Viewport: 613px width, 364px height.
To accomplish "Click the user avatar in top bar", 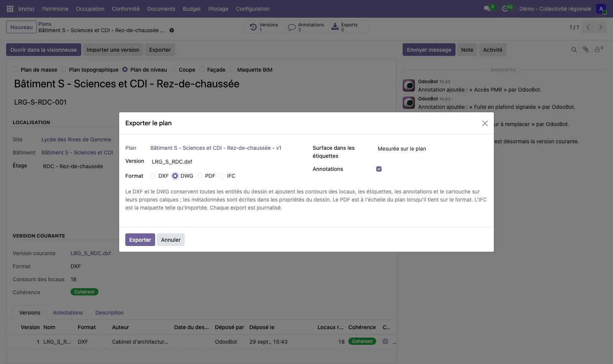I will [x=601, y=9].
